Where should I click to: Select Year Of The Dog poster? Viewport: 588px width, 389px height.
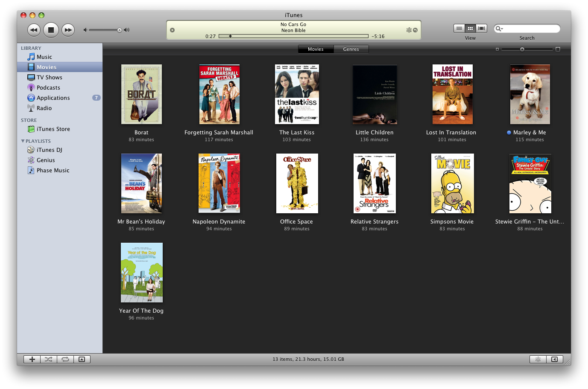coord(141,273)
